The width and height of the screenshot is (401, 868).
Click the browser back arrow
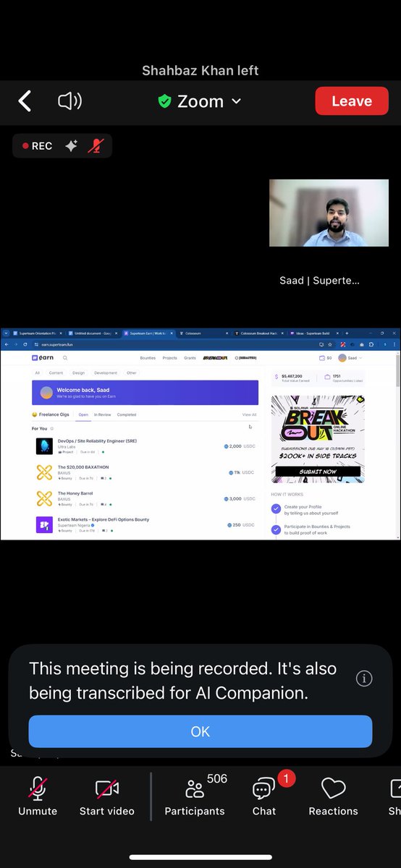pyautogui.click(x=7, y=345)
